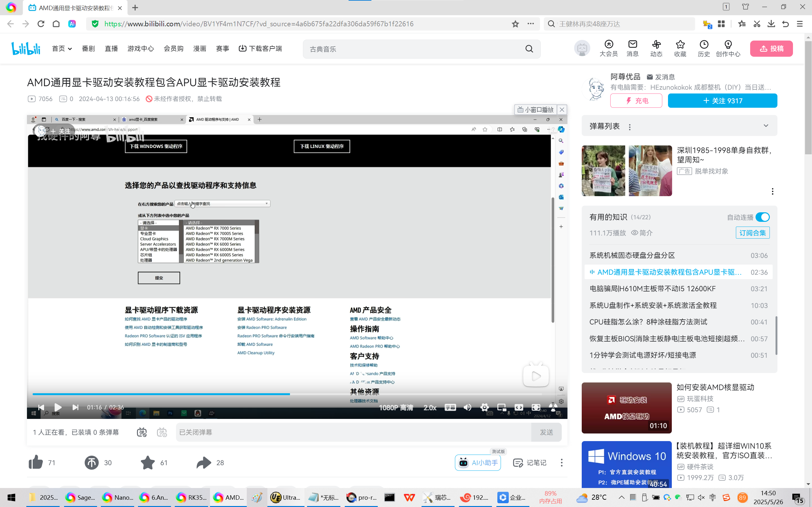Click the share arrow icon
Viewport: 812px width, 507px height.
point(204,462)
